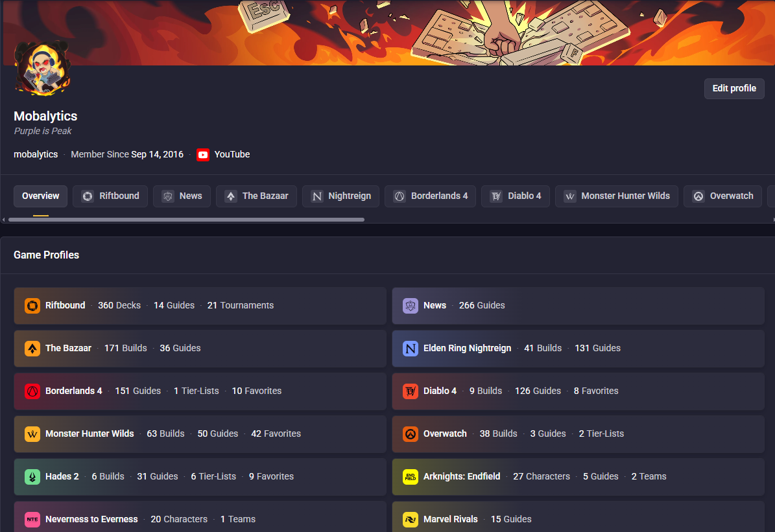This screenshot has width=775, height=532.
Task: Click the Overwatch orange profile icon
Action: tap(411, 434)
